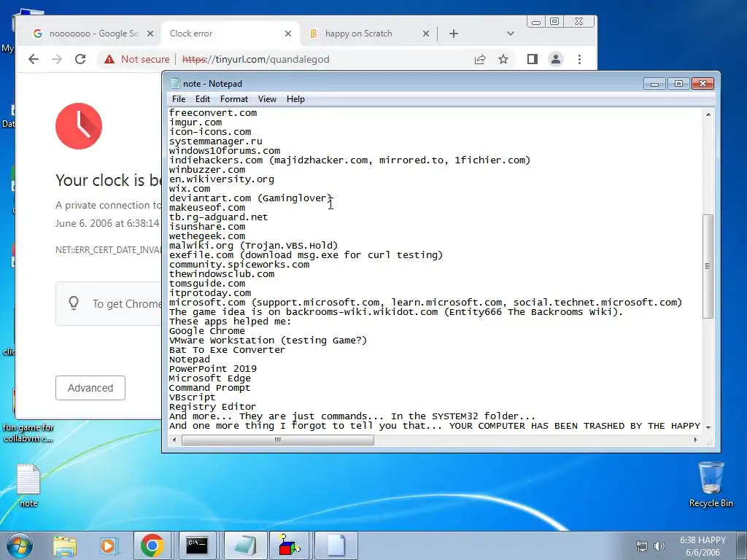Click the volume speaker tray icon

pos(659,546)
